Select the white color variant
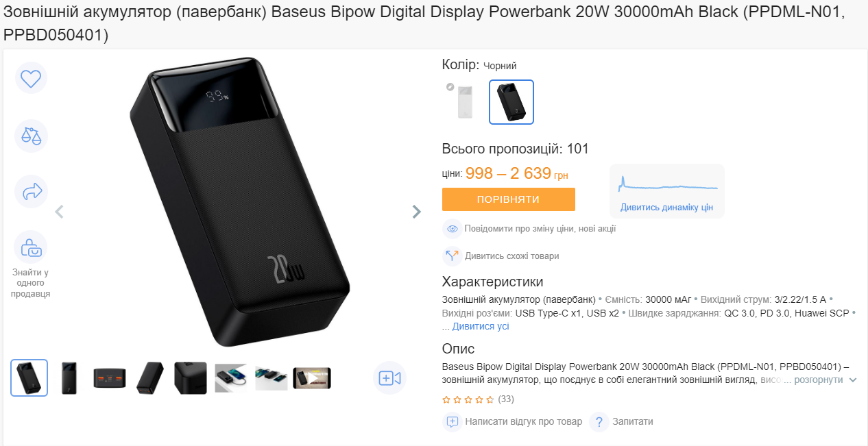868x446 pixels. (x=464, y=102)
